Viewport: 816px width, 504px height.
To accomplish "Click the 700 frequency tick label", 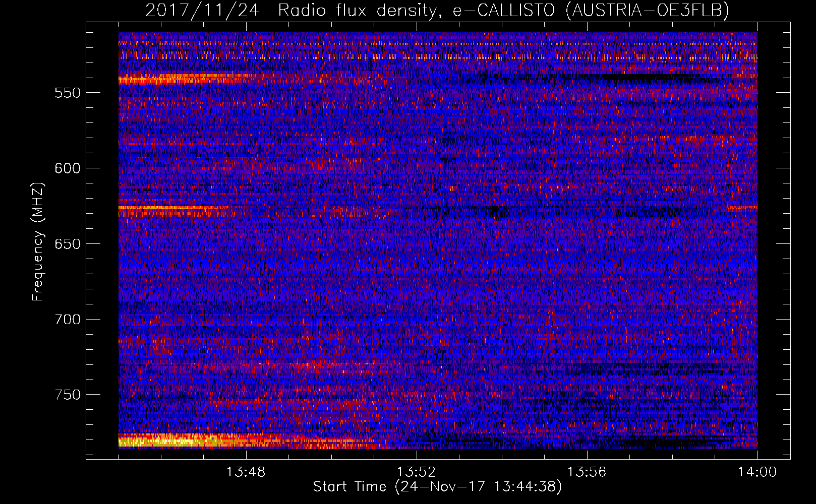I will tap(68, 320).
